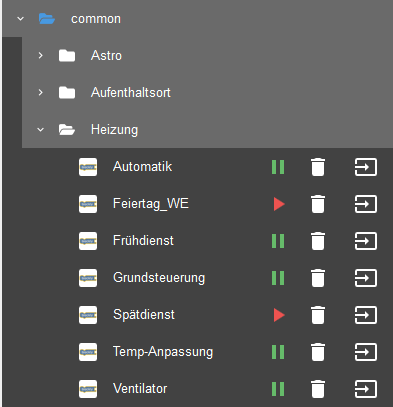Select the Aufenthaltsort folder label

tap(131, 92)
